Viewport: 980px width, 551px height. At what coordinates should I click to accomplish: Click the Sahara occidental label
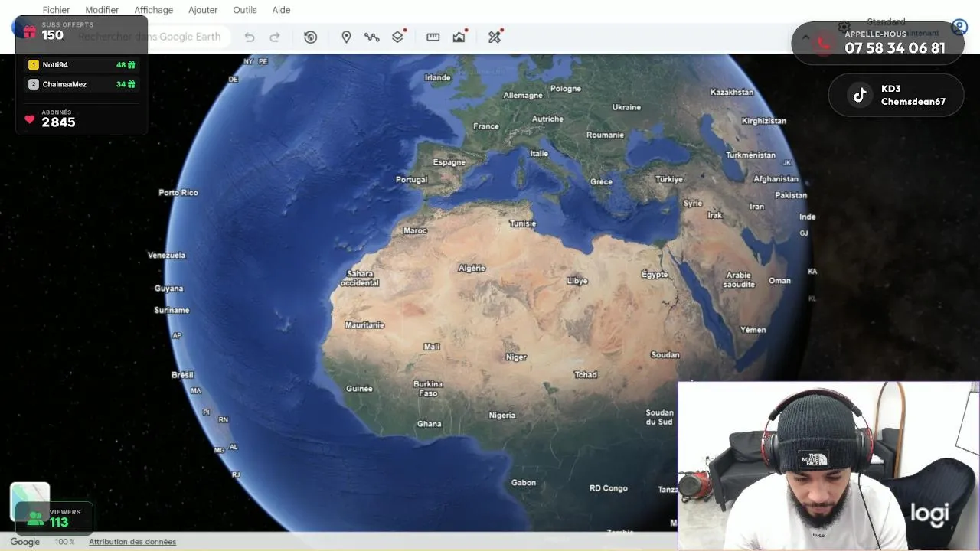(x=360, y=279)
